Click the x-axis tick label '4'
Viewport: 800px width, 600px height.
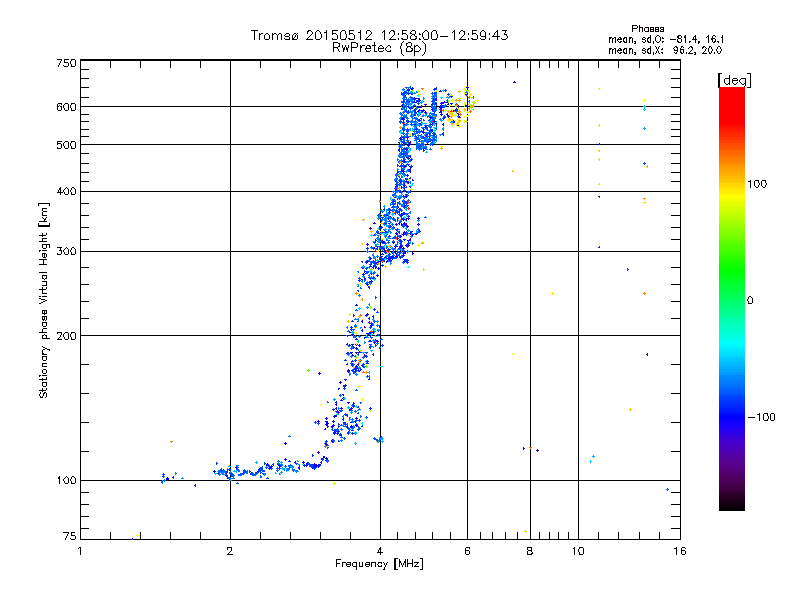coord(380,551)
